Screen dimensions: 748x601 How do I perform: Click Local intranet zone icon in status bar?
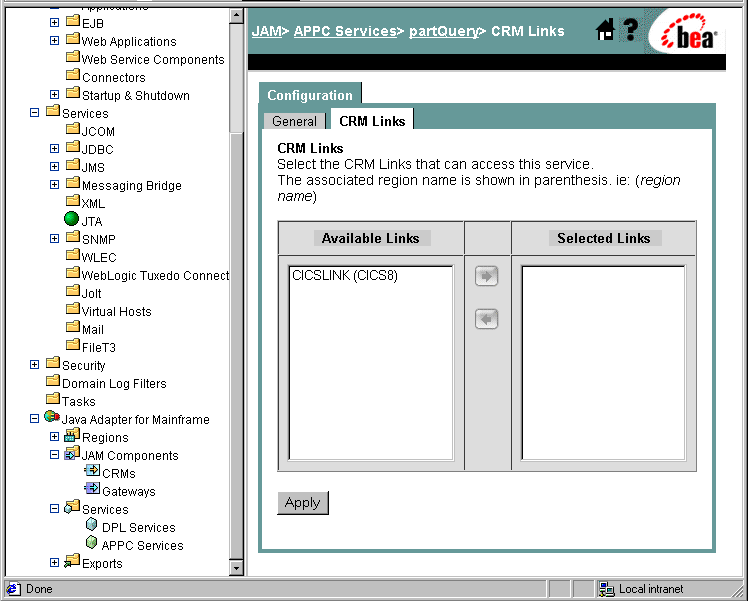point(606,590)
